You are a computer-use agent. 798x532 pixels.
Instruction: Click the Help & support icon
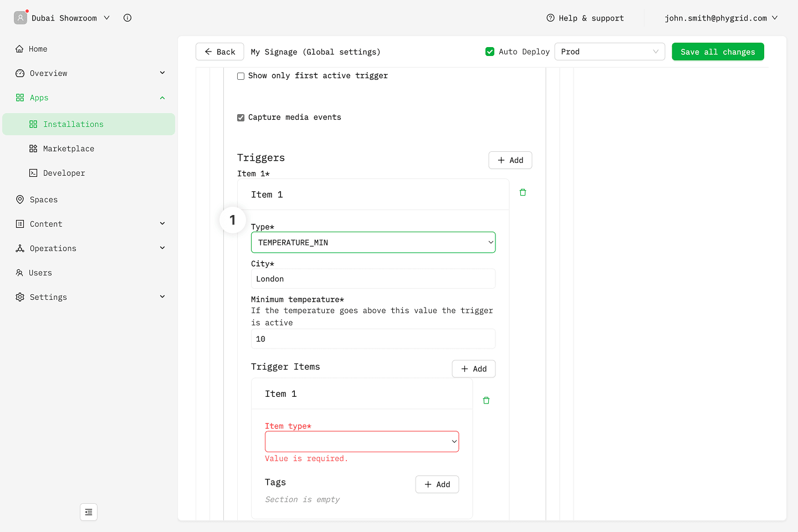[550, 18]
